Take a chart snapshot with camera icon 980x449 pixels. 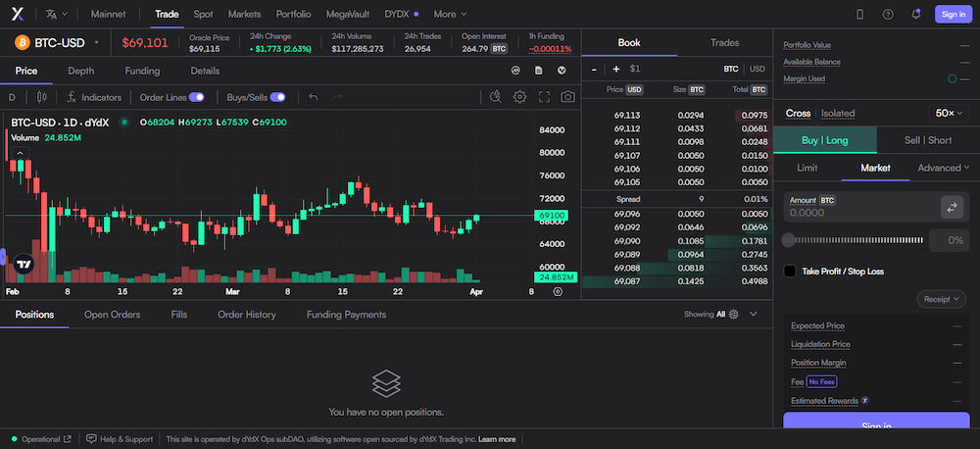pyautogui.click(x=567, y=97)
